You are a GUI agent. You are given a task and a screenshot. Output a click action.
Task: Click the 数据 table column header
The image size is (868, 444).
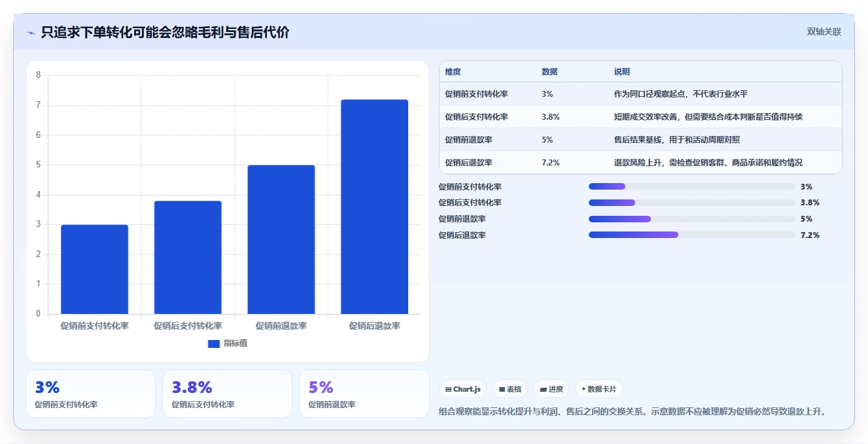pos(549,72)
